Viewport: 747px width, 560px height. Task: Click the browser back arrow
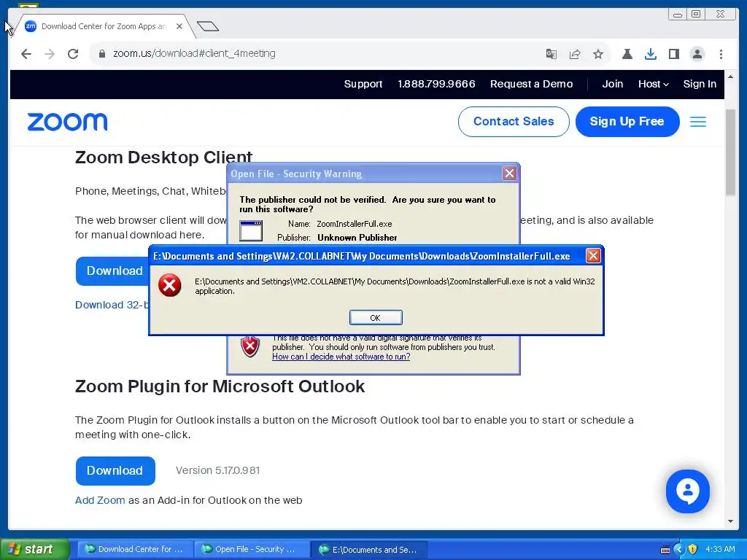click(x=26, y=54)
